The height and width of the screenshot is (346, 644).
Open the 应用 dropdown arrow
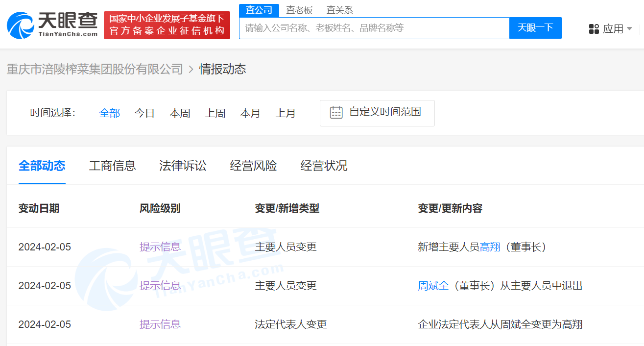click(629, 29)
